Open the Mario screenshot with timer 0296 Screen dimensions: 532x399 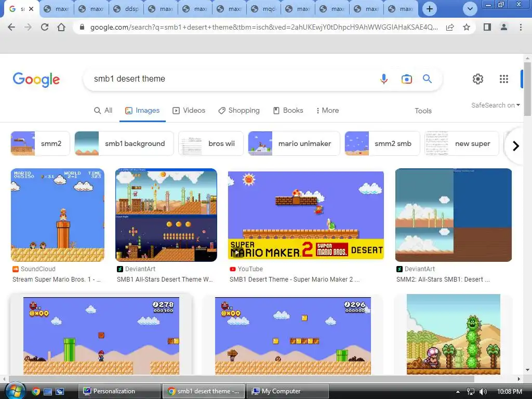pyautogui.click(x=293, y=336)
